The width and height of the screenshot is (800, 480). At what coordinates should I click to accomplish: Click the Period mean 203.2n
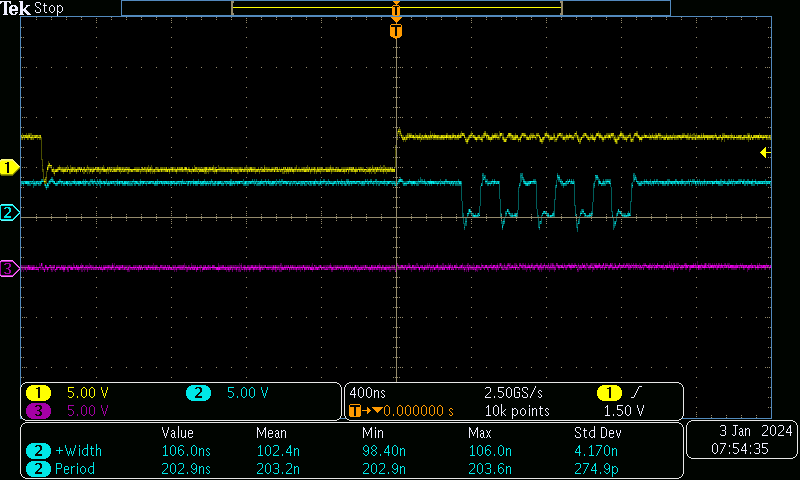click(278, 468)
